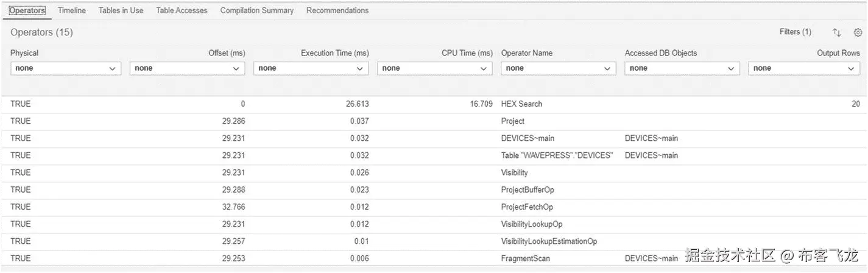The height and width of the screenshot is (273, 868).
Task: Open the Operator Name filter dropdown
Action: pyautogui.click(x=559, y=68)
